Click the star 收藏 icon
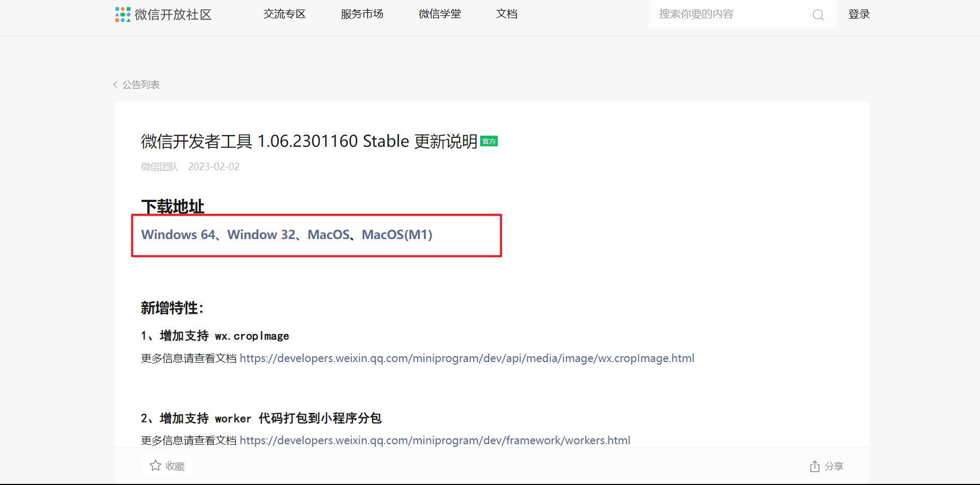980x485 pixels. coord(155,465)
